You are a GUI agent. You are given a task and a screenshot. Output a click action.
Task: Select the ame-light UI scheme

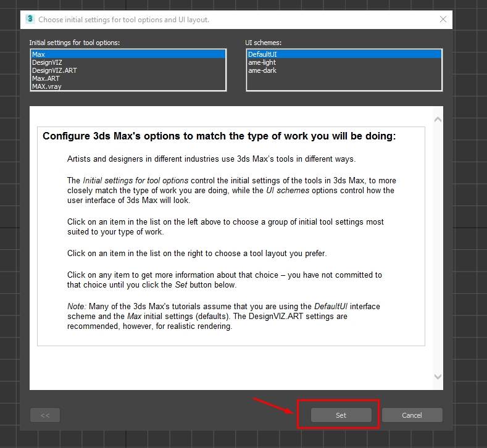[x=262, y=62]
